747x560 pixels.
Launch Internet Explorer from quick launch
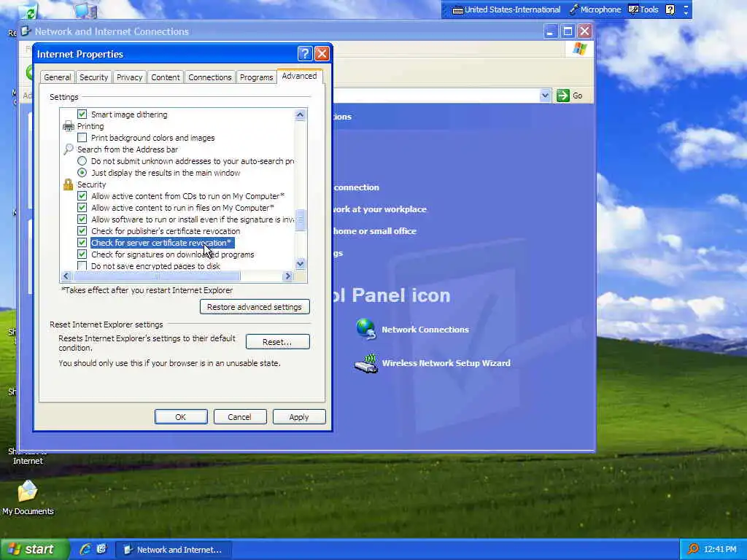85,549
